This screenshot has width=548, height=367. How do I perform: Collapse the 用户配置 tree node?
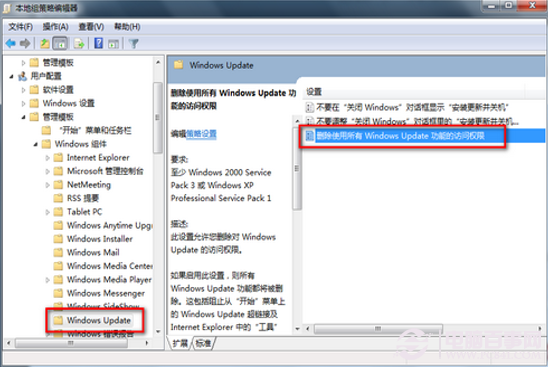coord(12,76)
